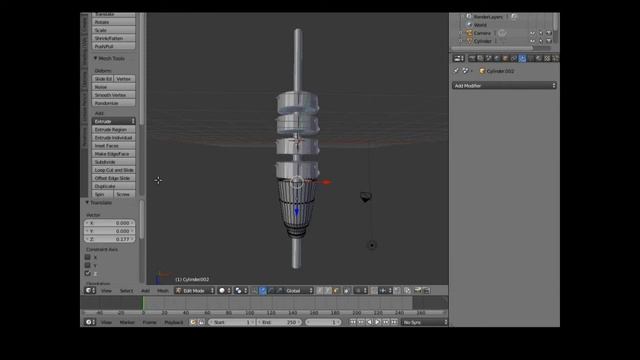The image size is (640, 360).
Task: Click Smooth Vertex button
Action: (x=113, y=95)
